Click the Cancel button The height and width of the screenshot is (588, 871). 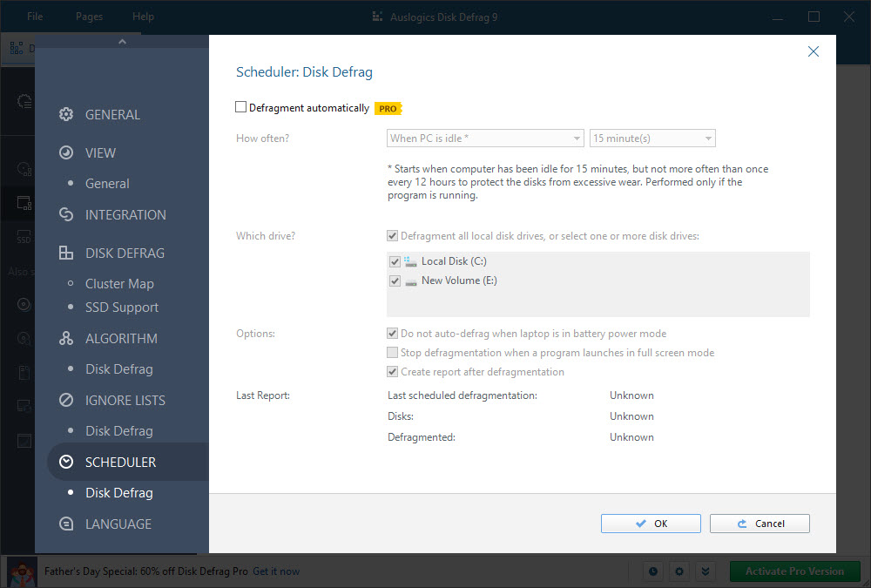tap(760, 524)
